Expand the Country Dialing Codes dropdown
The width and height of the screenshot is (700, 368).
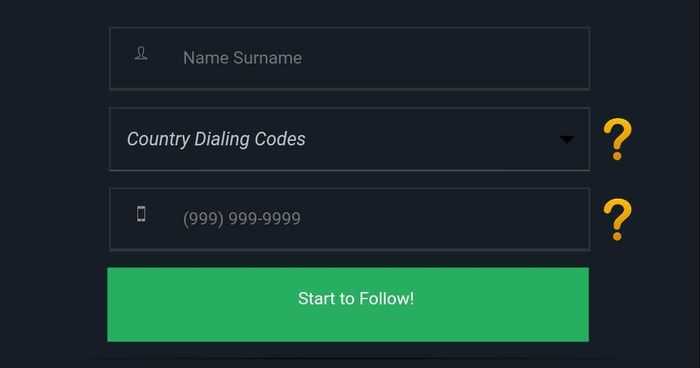tap(350, 139)
